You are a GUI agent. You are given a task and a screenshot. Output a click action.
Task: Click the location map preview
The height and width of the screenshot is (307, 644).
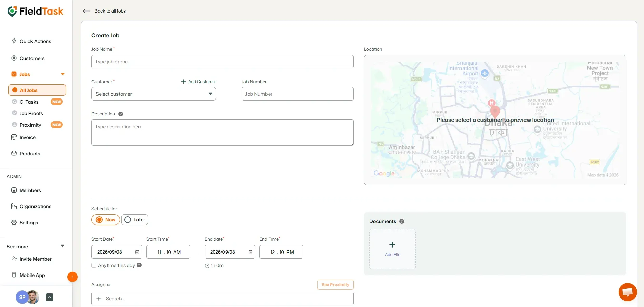point(495,120)
